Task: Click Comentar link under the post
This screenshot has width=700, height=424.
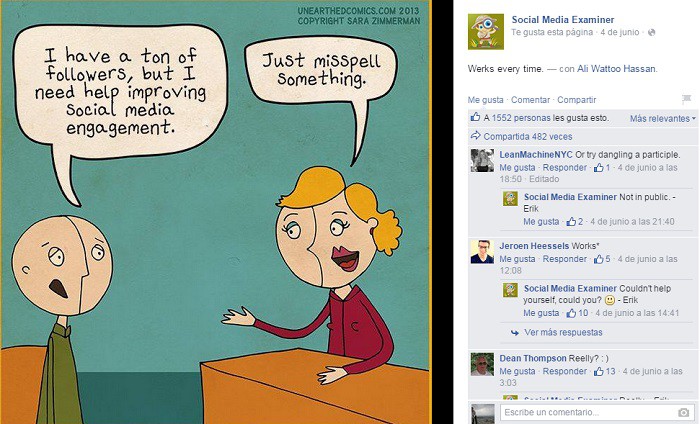Action: [530, 100]
